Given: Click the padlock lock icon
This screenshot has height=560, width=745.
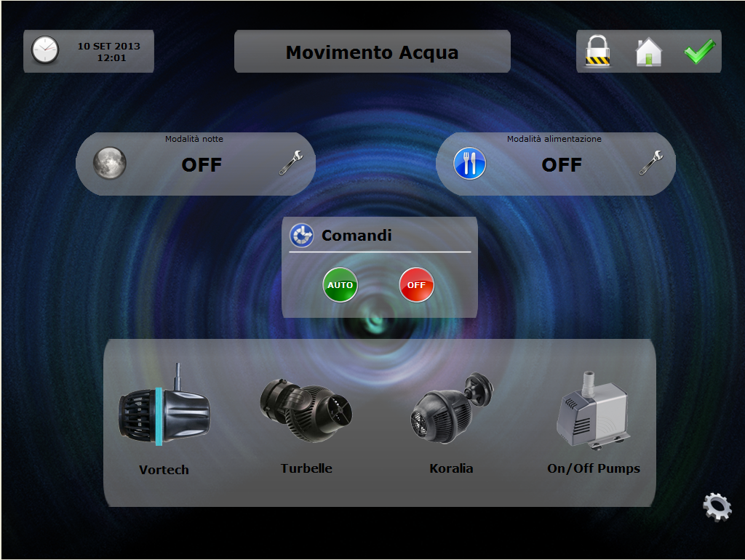Looking at the screenshot, I should pyautogui.click(x=598, y=52).
